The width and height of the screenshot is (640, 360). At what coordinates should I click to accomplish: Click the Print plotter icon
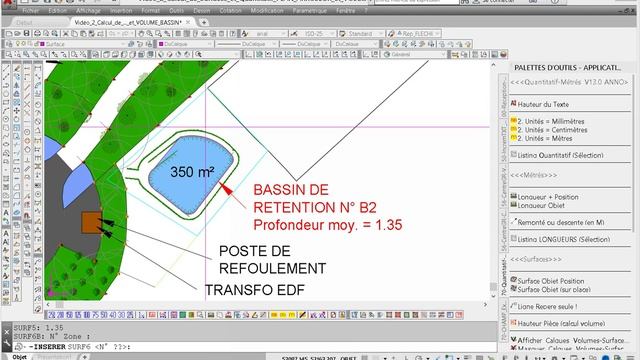coord(37,33)
